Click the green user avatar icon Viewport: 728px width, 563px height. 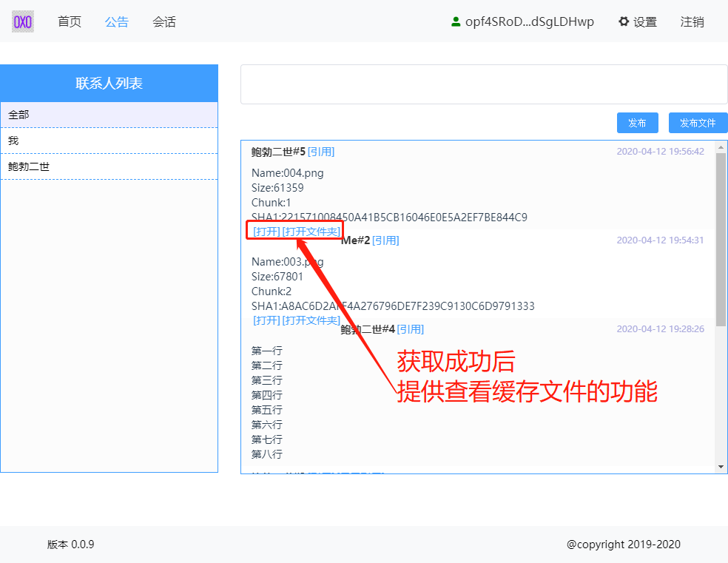(456, 21)
